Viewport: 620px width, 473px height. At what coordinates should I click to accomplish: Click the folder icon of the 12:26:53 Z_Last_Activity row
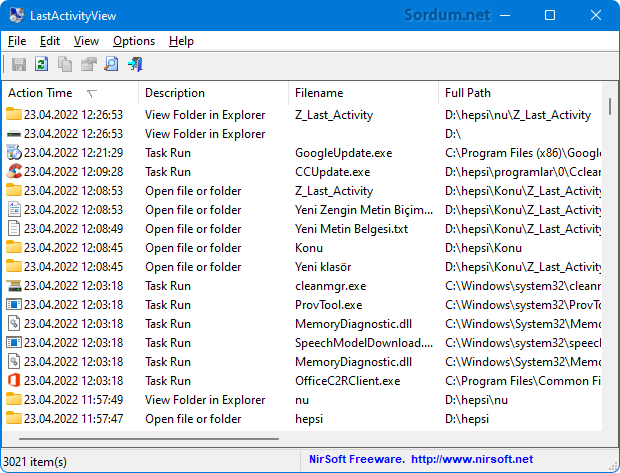click(14, 114)
